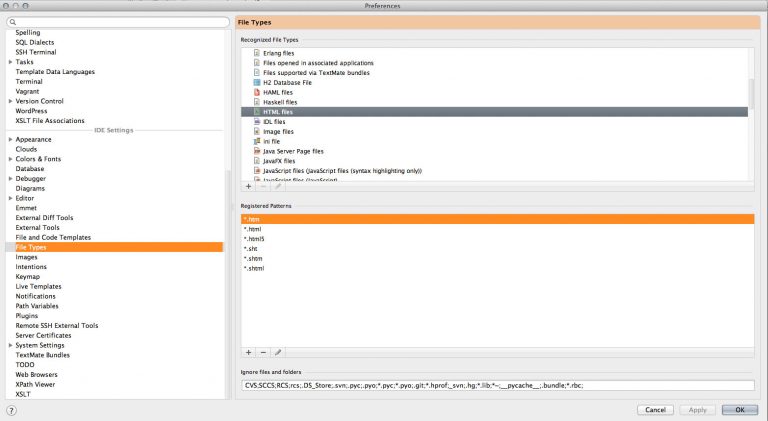Remove the selected recognized file type

click(x=263, y=187)
